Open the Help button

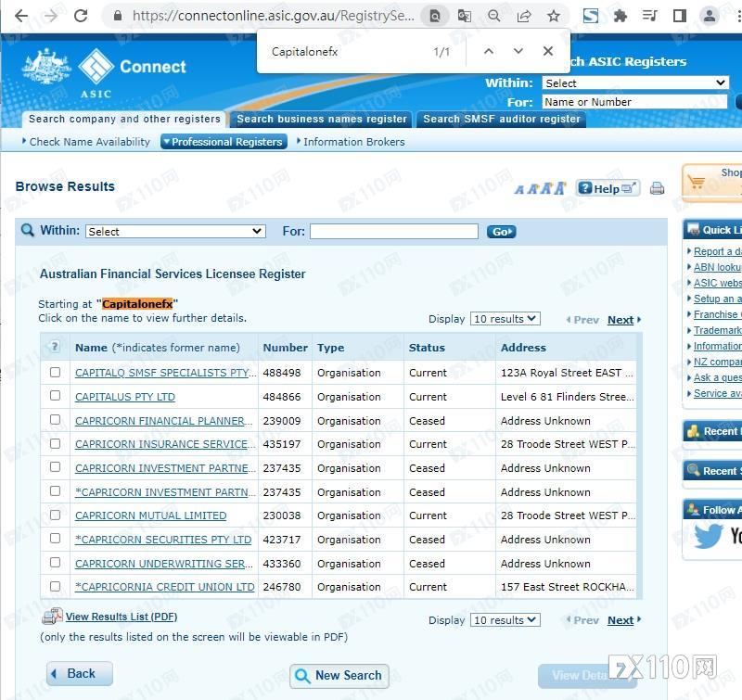click(608, 188)
